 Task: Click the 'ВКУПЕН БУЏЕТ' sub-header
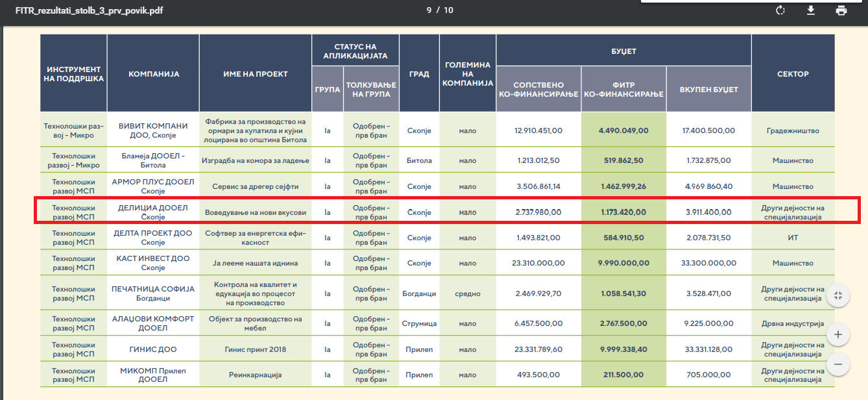point(709,89)
